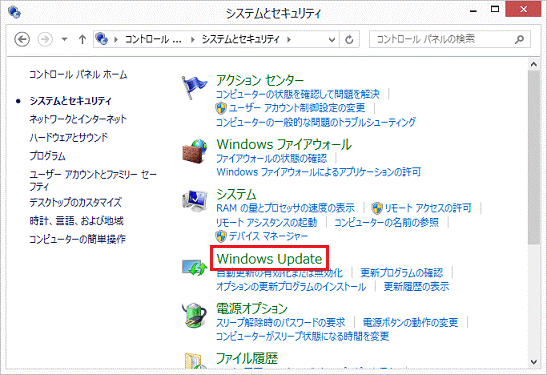
Task: Click リモート アクセスの許可 link
Action: point(428,208)
